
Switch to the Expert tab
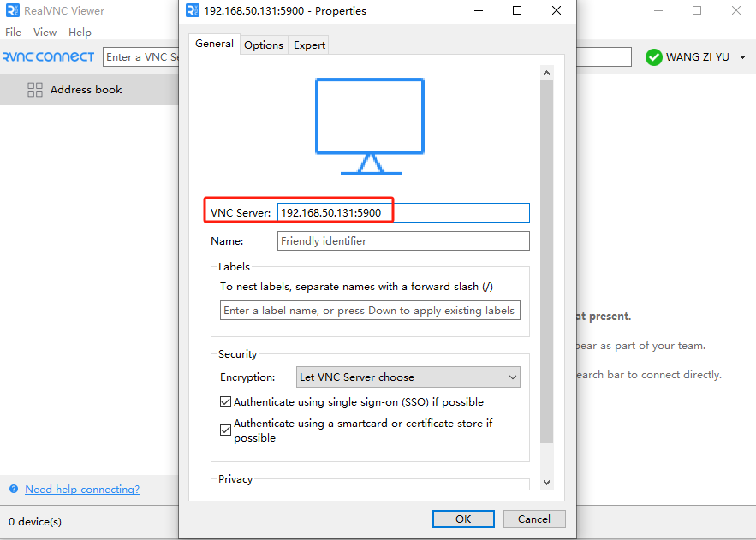pyautogui.click(x=309, y=45)
